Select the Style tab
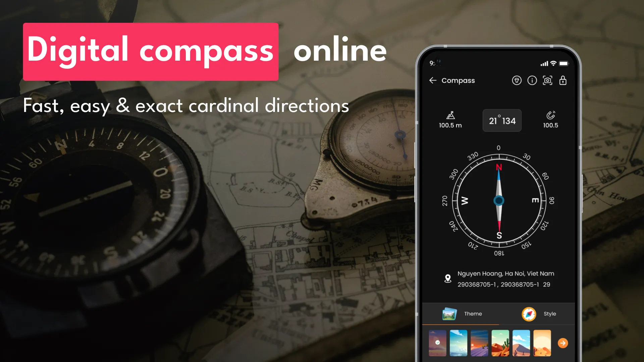Screen dimensions: 644x362 (539, 313)
